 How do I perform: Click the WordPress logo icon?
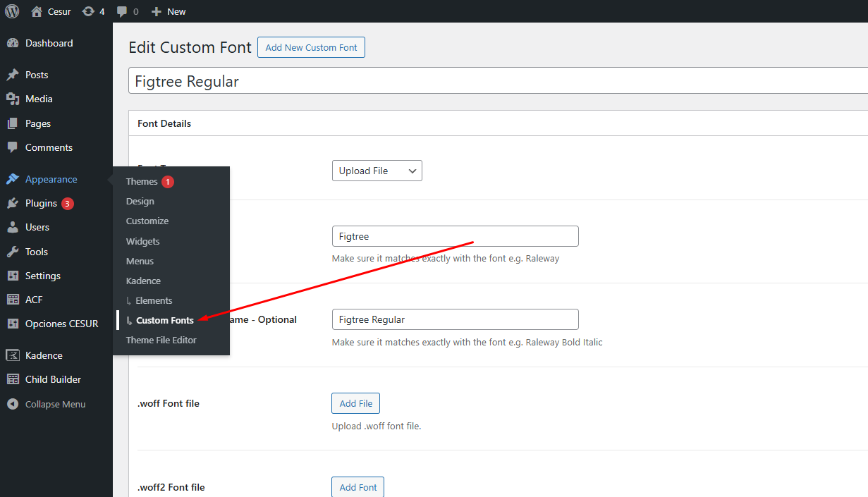tap(12, 11)
